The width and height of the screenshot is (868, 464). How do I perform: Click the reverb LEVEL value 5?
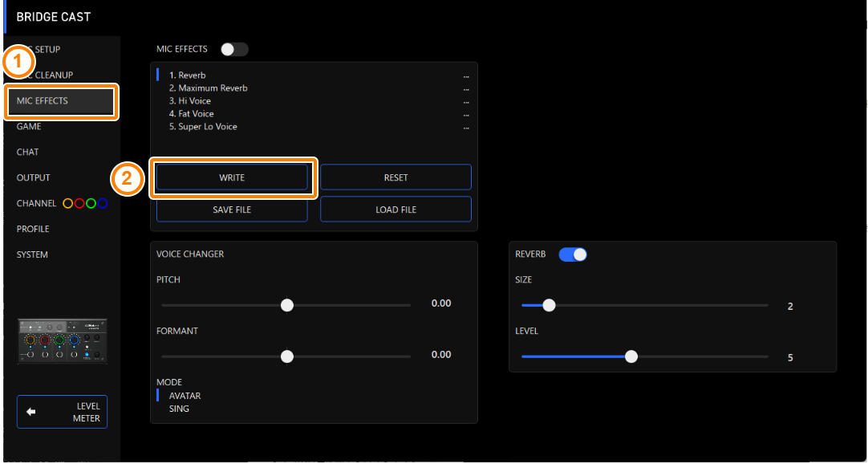tap(790, 358)
